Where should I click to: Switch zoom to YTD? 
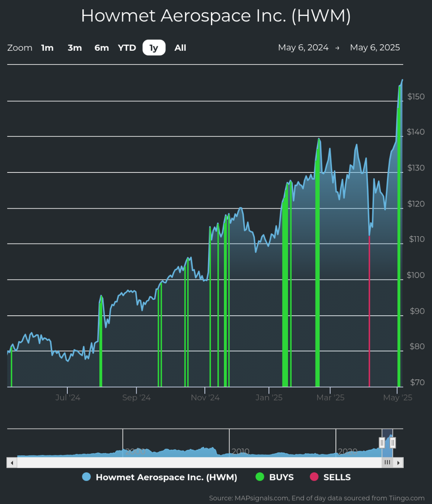tap(127, 48)
